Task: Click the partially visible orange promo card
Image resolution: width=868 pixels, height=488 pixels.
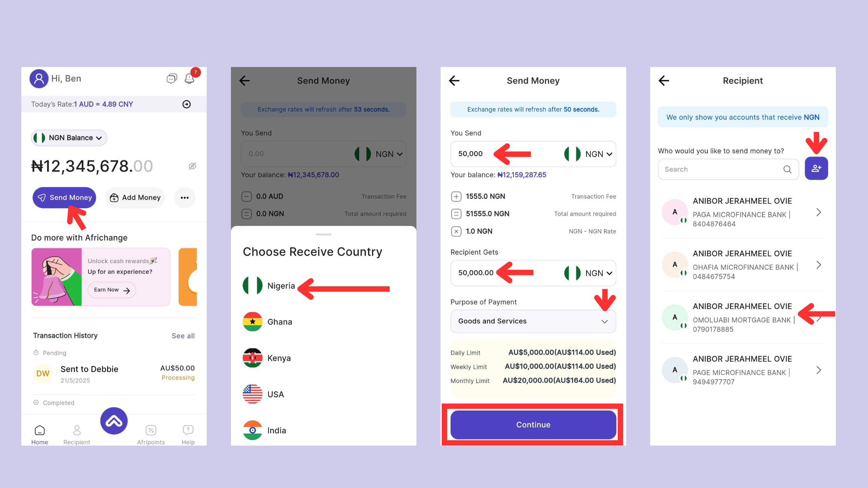Action: 188,277
